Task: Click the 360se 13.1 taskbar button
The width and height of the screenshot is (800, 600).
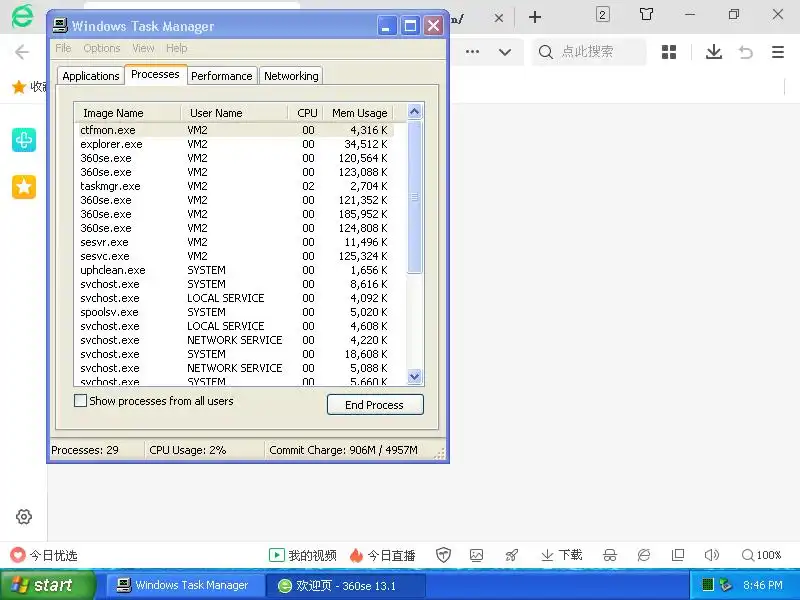Action: pyautogui.click(x=346, y=585)
